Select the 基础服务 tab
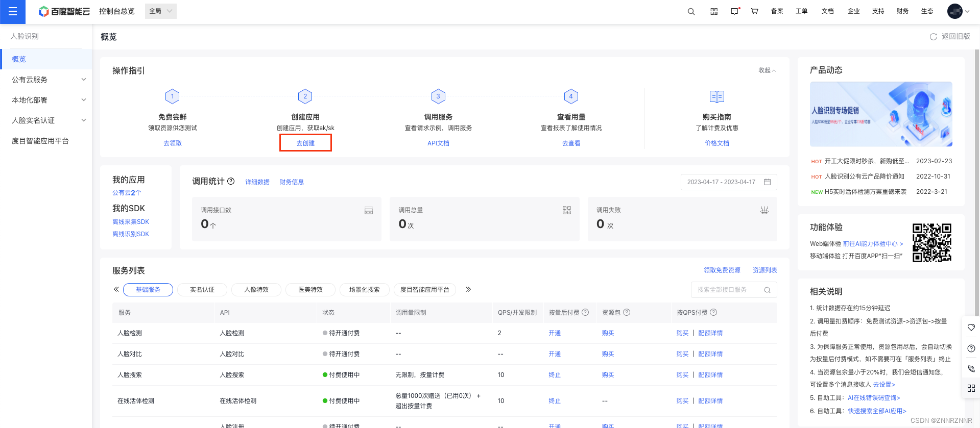 coord(148,290)
